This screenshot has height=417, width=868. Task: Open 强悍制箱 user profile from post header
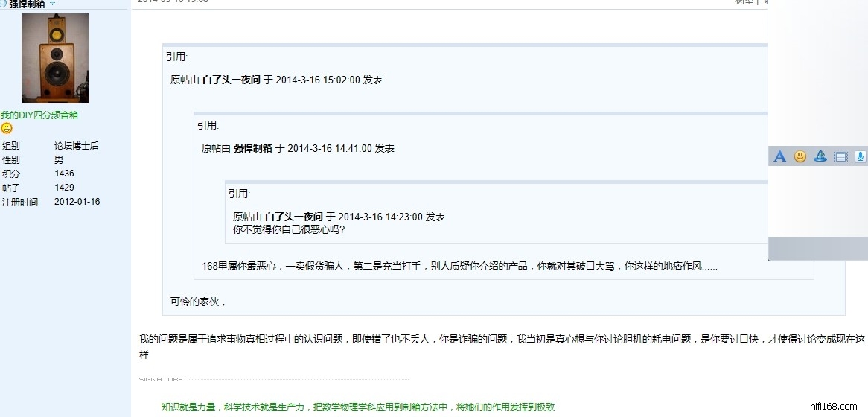coord(27,4)
